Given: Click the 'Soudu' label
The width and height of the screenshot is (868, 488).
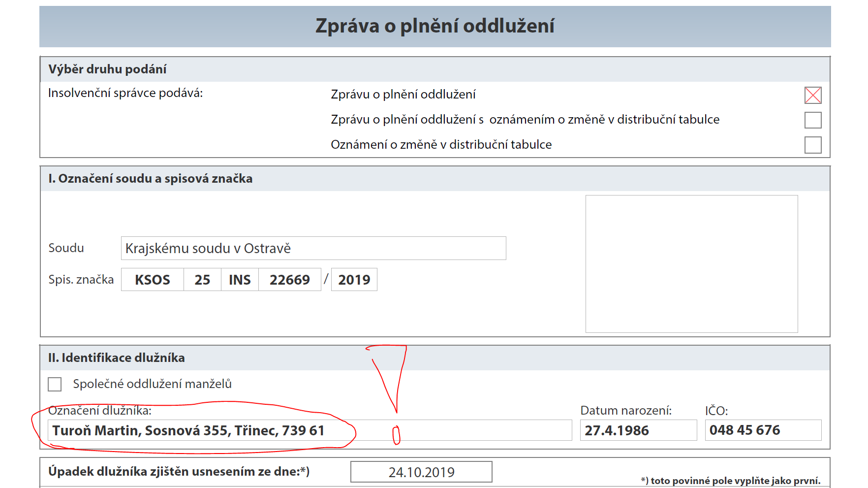Looking at the screenshot, I should [66, 248].
